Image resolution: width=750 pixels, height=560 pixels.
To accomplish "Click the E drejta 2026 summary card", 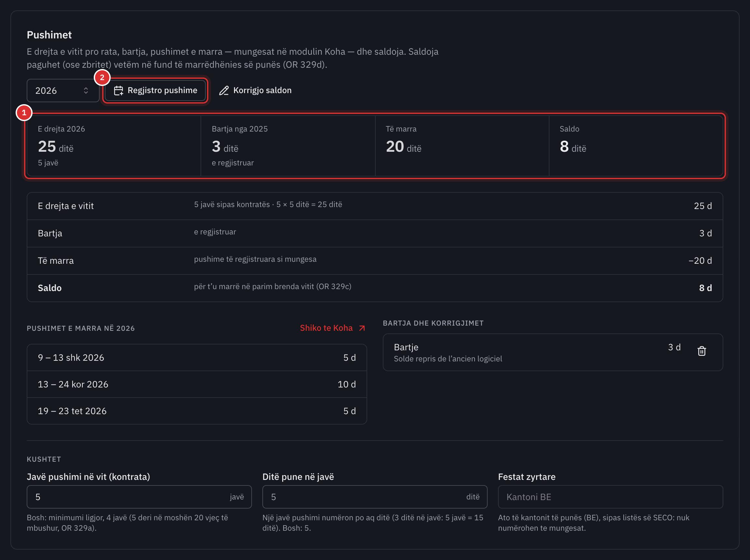I will pyautogui.click(x=114, y=146).
